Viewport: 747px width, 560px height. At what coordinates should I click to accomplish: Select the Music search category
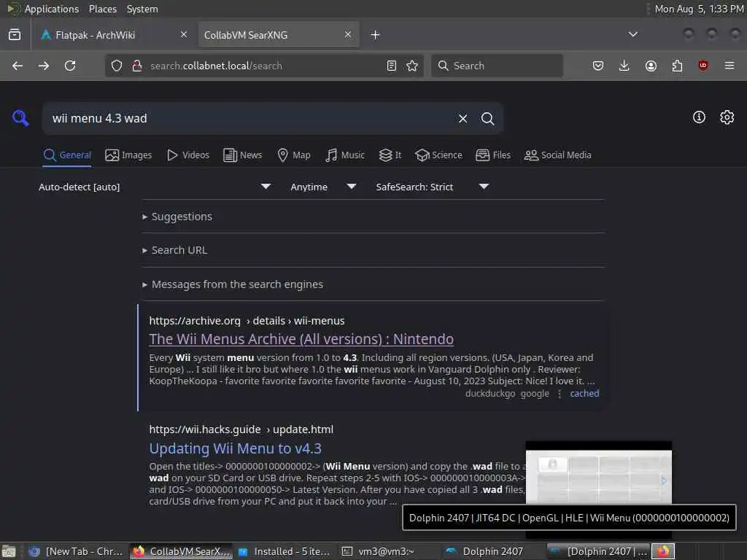point(345,155)
